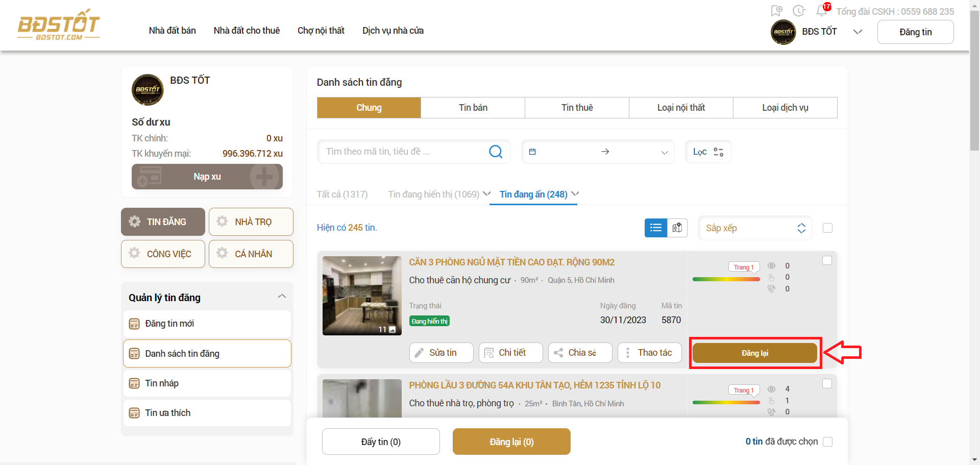Click the BĐSTỐT site logo
The width and height of the screenshot is (980, 465).
[59, 25]
